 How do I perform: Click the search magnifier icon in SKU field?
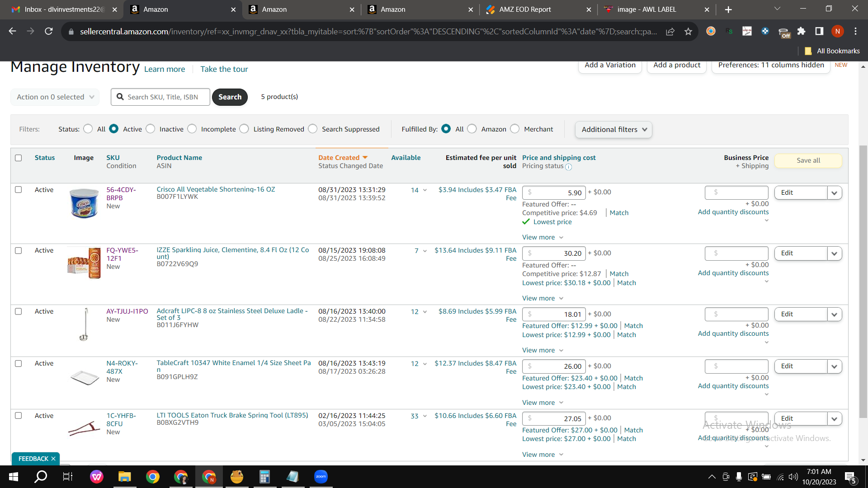[x=120, y=97]
